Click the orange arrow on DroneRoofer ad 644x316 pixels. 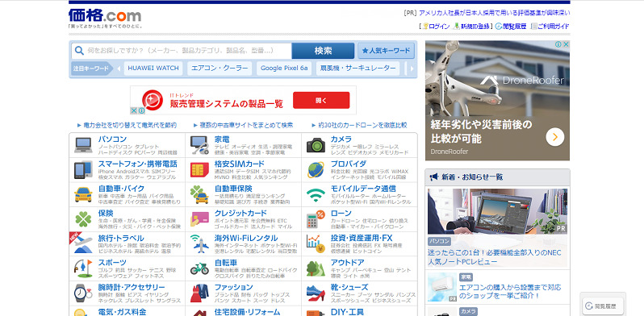click(555, 137)
